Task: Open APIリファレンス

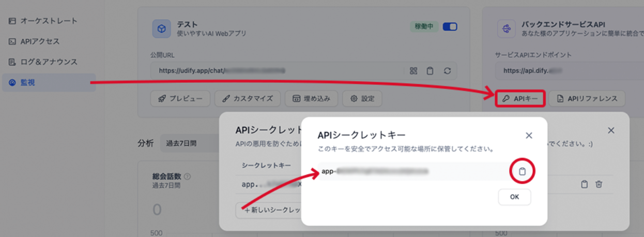Action: tap(587, 98)
